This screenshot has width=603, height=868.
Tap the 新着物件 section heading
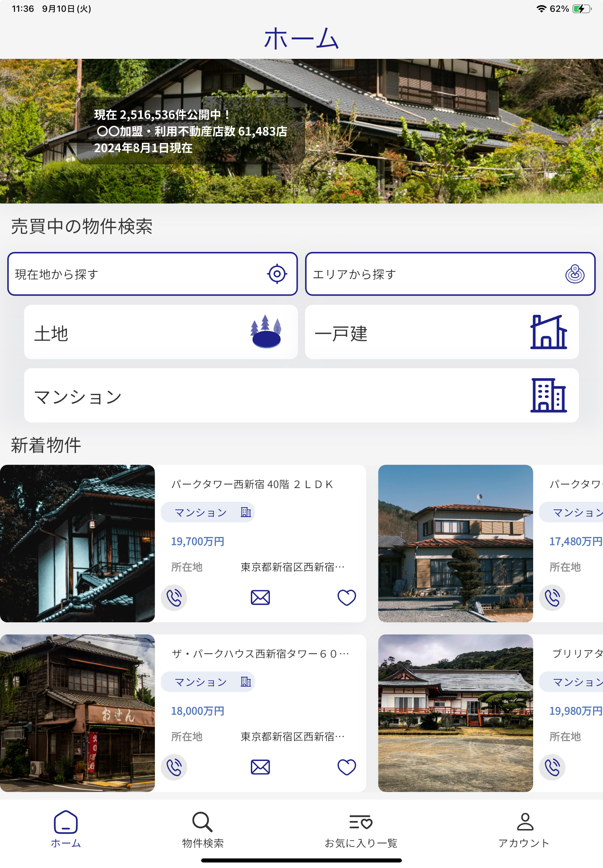[46, 445]
